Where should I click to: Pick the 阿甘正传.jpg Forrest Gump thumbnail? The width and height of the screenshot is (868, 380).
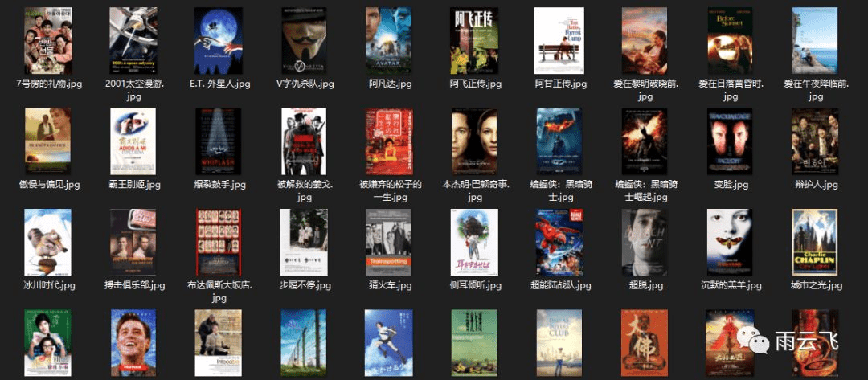coord(559,40)
